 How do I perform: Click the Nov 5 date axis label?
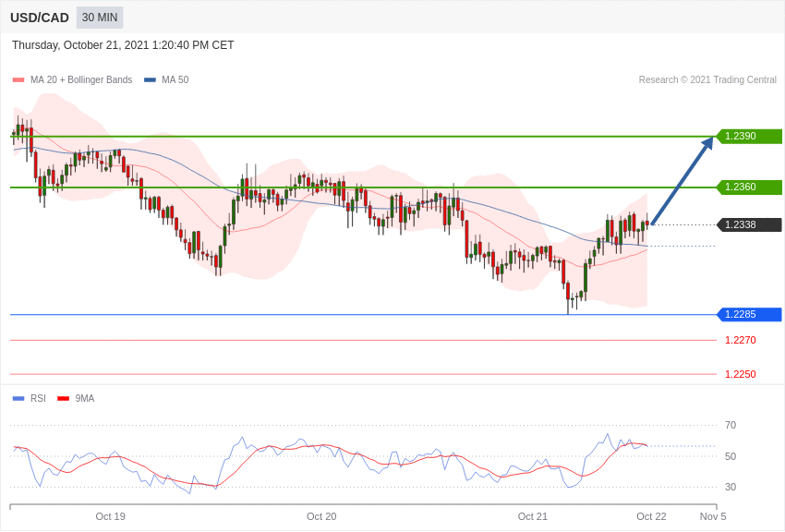point(713,516)
